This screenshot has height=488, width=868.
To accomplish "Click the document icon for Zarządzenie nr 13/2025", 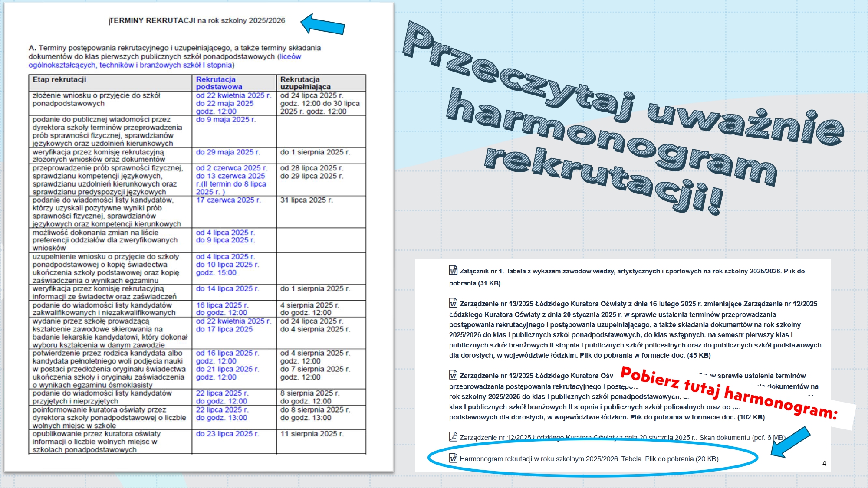I will 453,303.
